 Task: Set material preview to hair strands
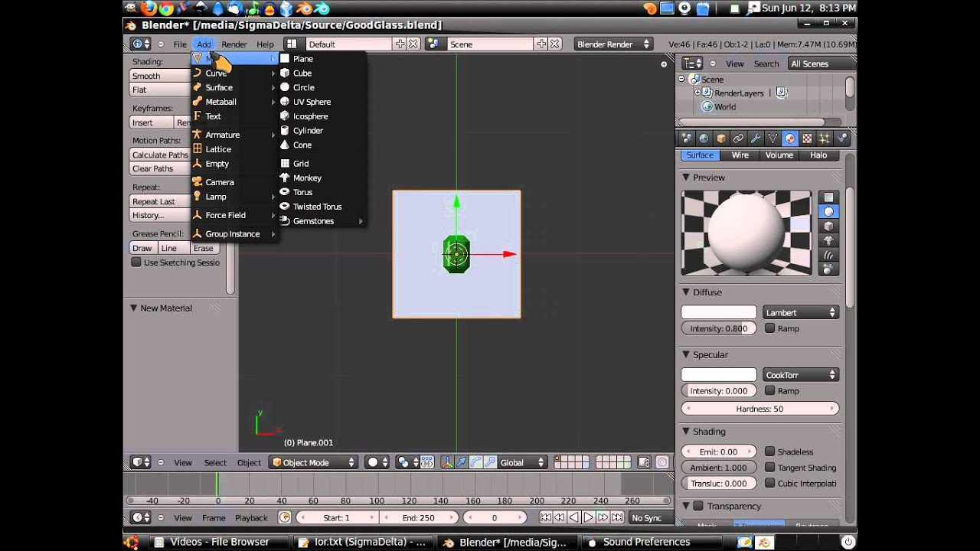828,254
